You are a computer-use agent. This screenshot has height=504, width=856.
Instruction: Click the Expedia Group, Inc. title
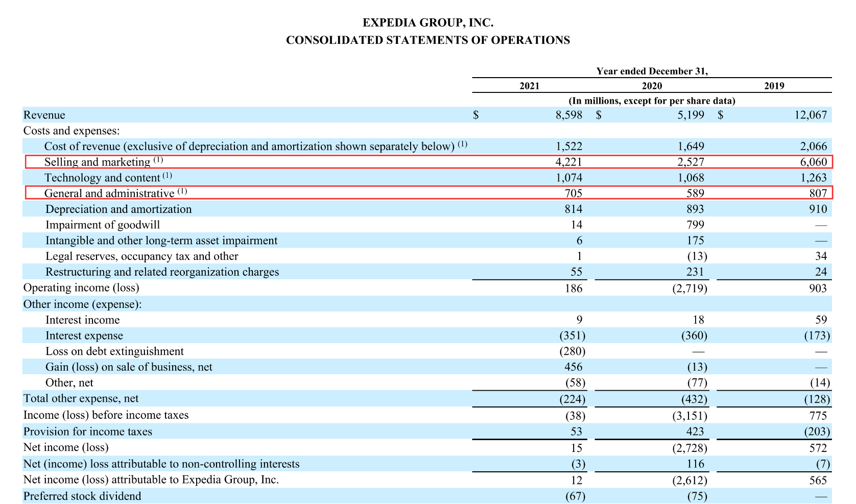(427, 22)
